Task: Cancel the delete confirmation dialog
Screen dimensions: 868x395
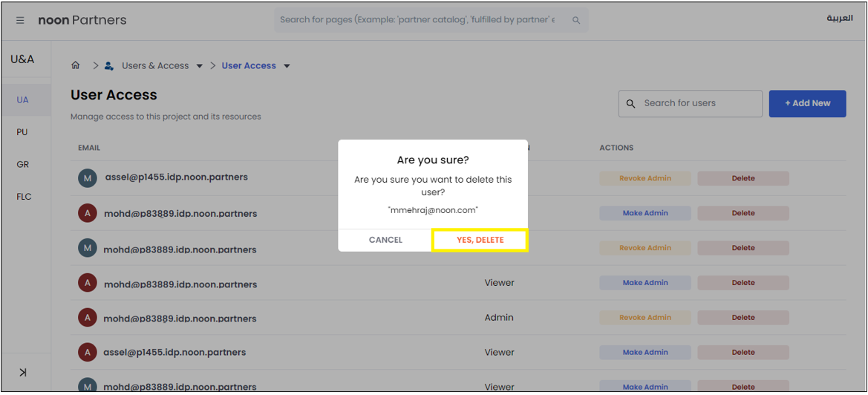Action: tap(385, 240)
